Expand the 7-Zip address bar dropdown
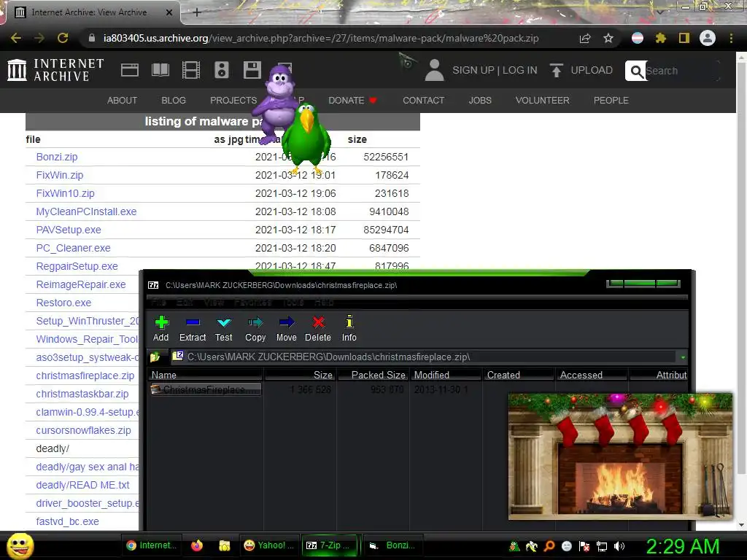Image resolution: width=747 pixels, height=560 pixels. click(x=683, y=357)
